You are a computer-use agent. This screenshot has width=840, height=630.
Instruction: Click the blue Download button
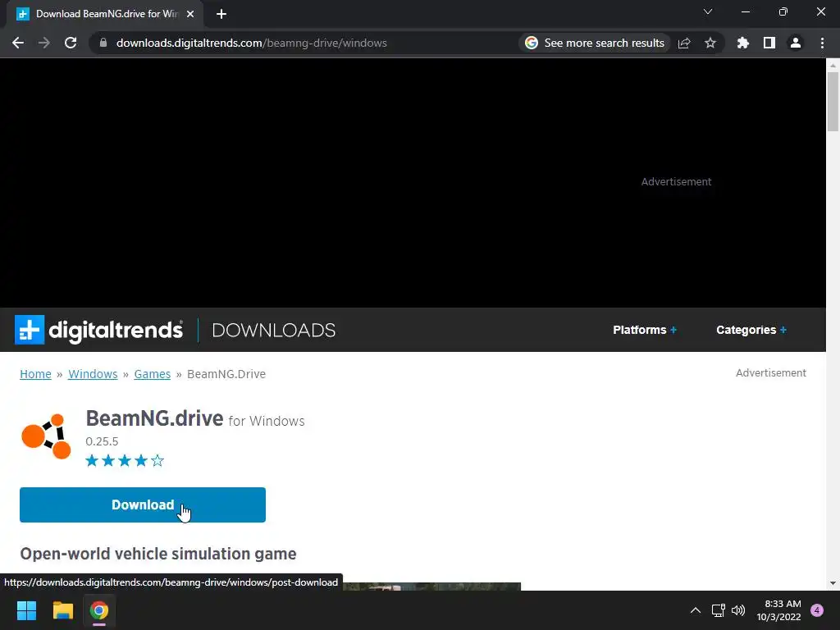click(x=143, y=504)
